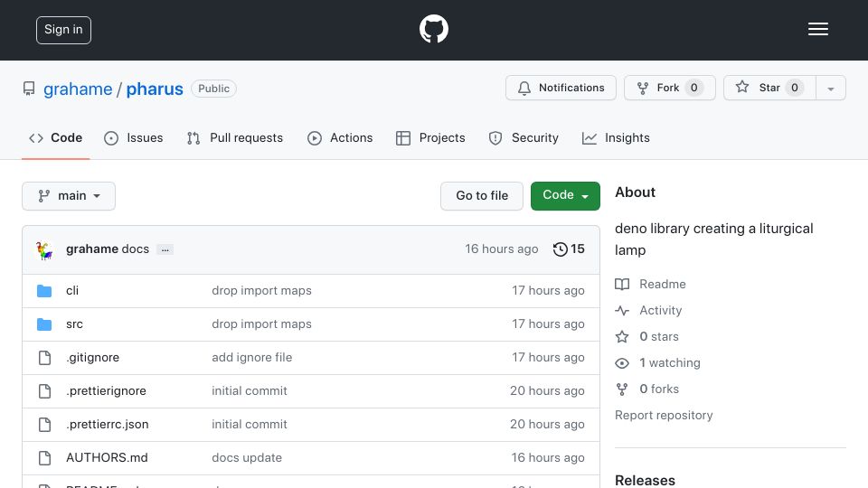The image size is (868, 488).
Task: Open the grahame commit author link
Action: [x=92, y=249]
